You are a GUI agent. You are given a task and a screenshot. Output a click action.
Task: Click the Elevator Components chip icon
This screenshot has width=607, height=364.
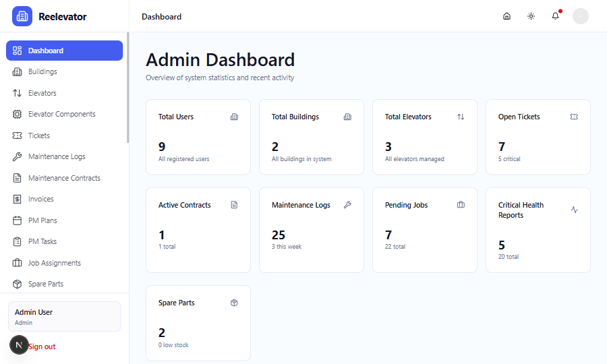pyautogui.click(x=18, y=114)
